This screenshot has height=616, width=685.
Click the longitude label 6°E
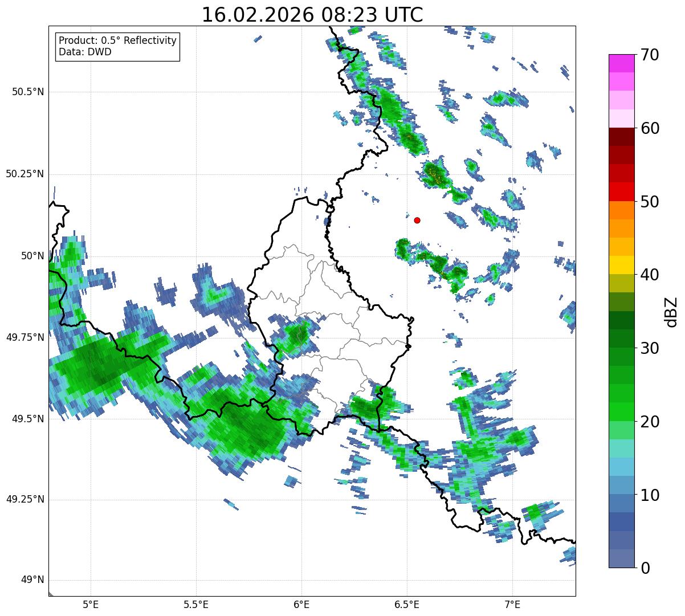click(x=301, y=604)
